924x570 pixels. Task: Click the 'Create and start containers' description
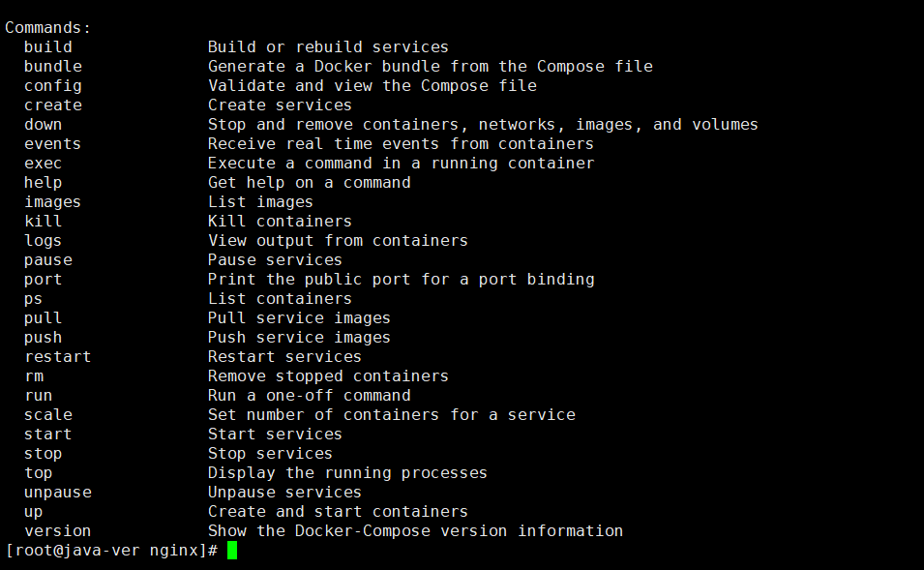(338, 511)
